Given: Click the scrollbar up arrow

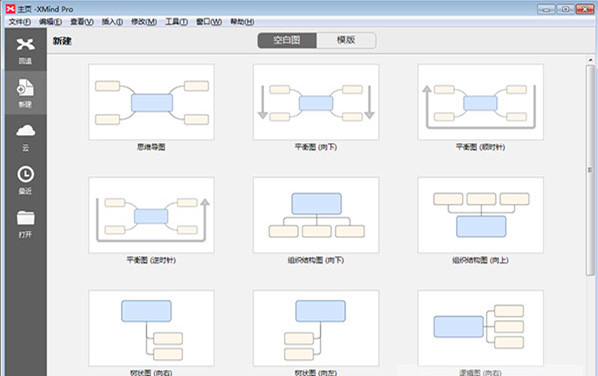Looking at the screenshot, I should [x=590, y=60].
